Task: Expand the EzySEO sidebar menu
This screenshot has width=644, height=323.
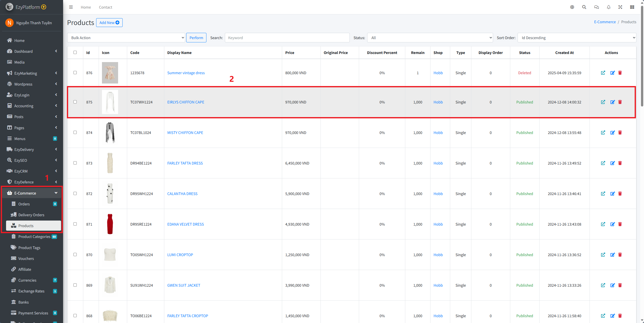Action: click(32, 160)
